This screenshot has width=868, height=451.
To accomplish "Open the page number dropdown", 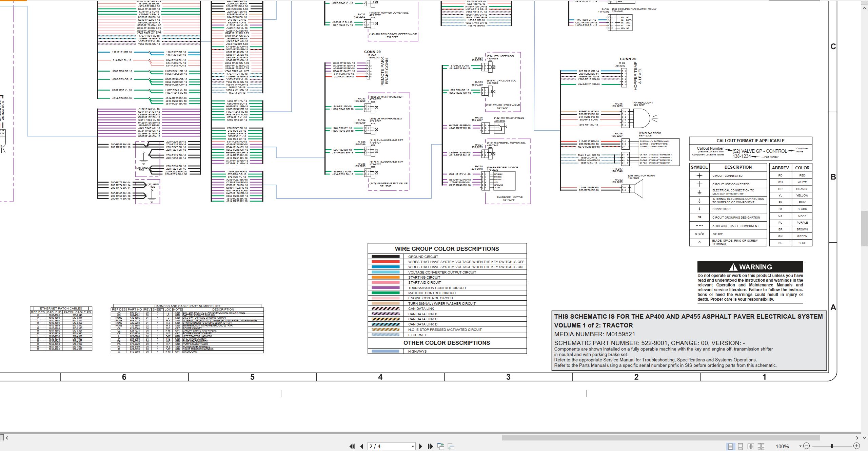I will (x=413, y=447).
